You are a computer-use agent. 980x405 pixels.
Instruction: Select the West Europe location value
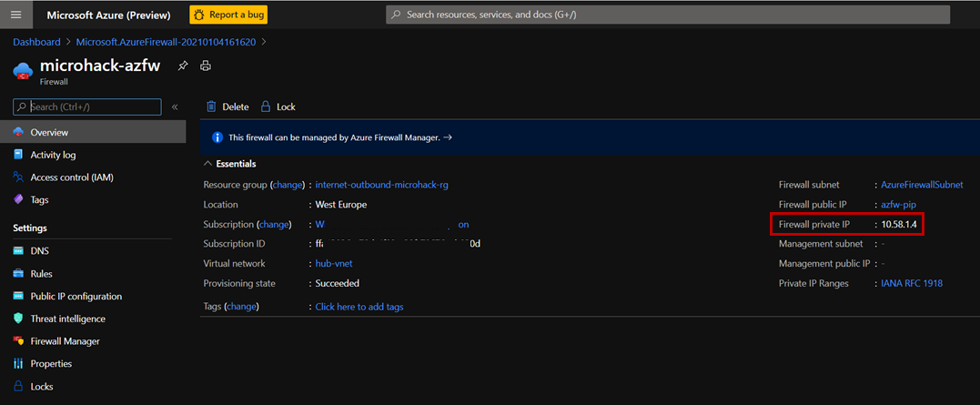(x=341, y=205)
